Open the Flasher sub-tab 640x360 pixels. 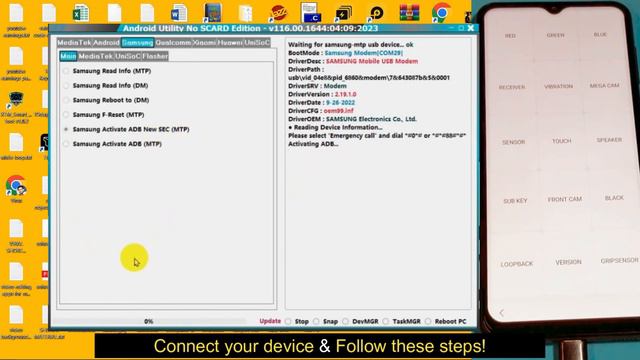click(155, 56)
